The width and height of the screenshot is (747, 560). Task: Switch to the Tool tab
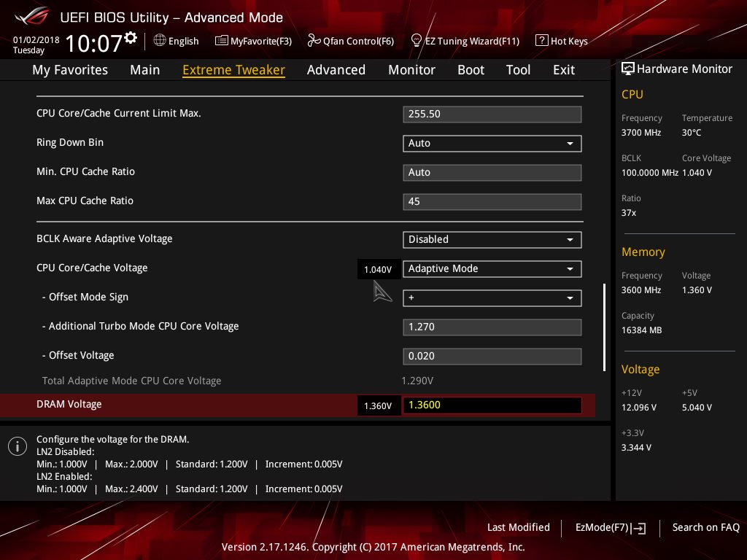[519, 70]
